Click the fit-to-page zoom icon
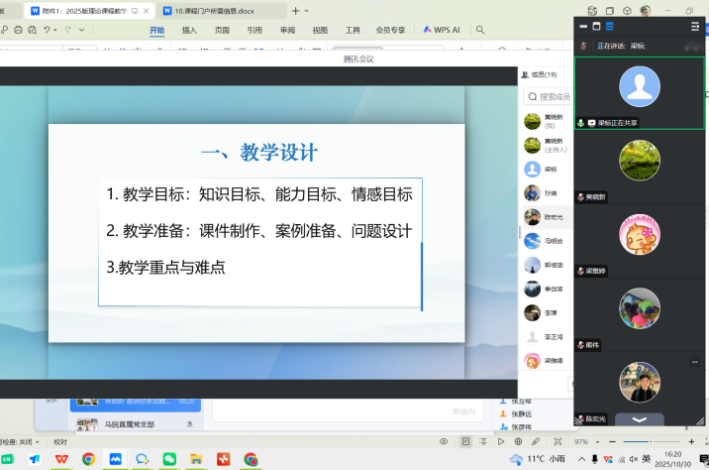The image size is (709, 470). click(x=558, y=442)
